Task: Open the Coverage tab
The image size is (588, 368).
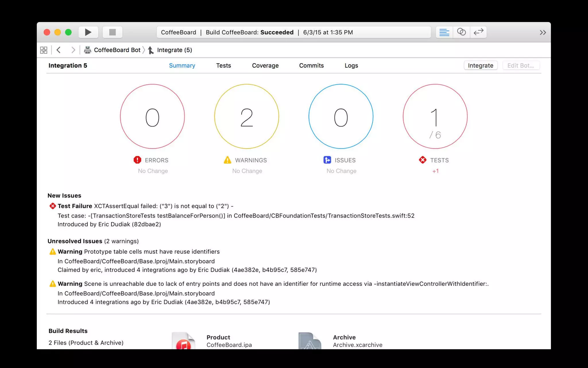Action: pos(265,66)
